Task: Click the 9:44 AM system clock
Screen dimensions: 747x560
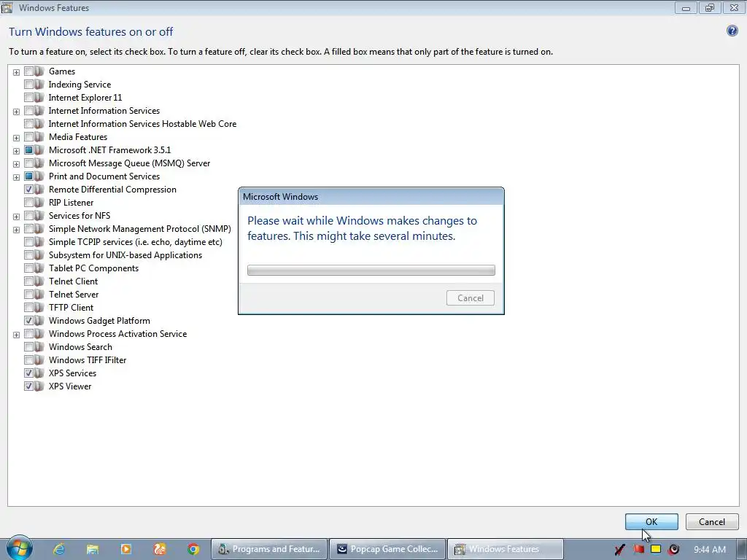Action: point(709,550)
